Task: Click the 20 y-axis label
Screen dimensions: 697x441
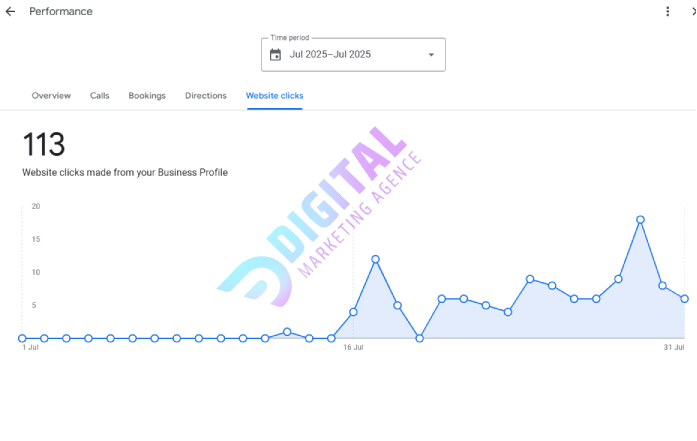Action: 36,206
